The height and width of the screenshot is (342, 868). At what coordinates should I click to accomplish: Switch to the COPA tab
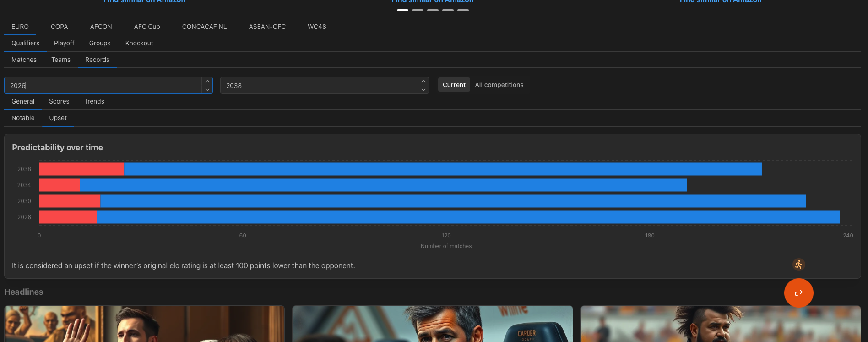60,27
